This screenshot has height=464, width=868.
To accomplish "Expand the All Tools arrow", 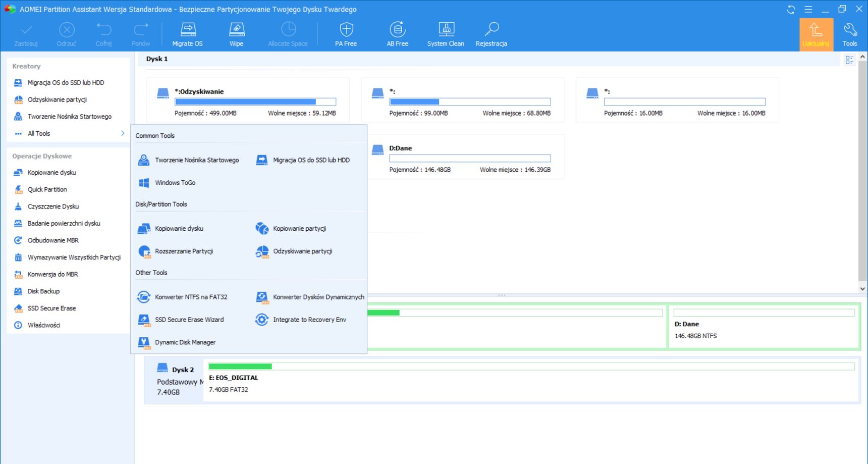I will point(123,133).
